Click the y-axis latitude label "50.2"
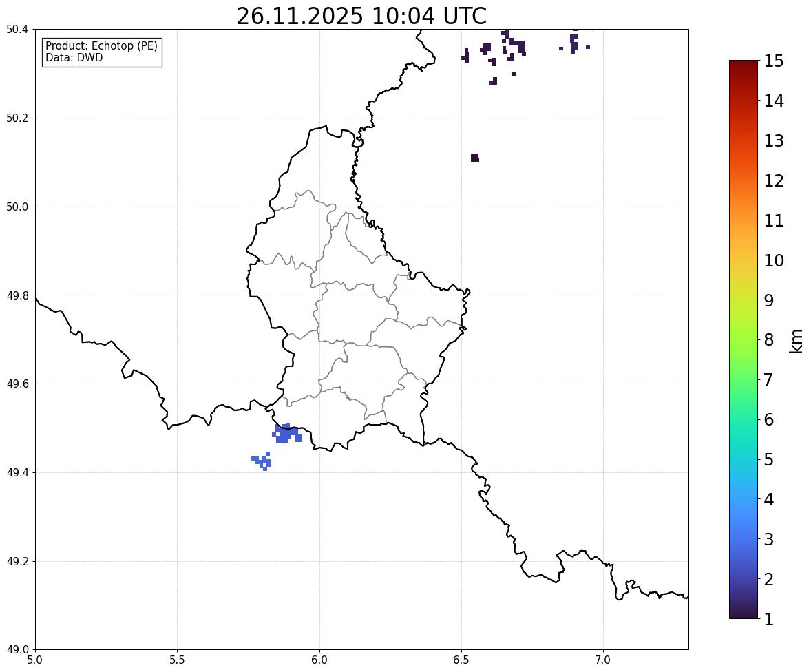Viewport: 811px width, 672px height. 17,118
